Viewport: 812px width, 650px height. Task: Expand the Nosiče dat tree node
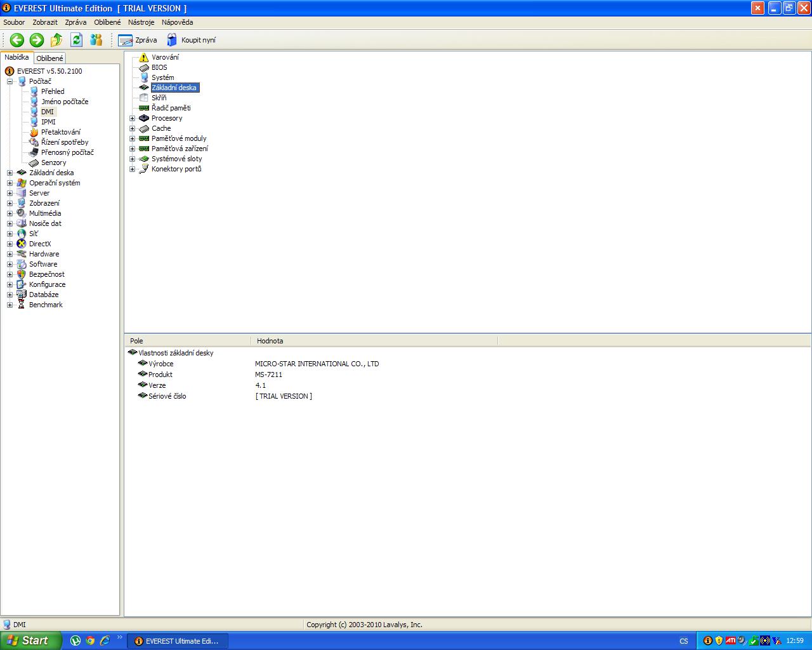tap(10, 223)
